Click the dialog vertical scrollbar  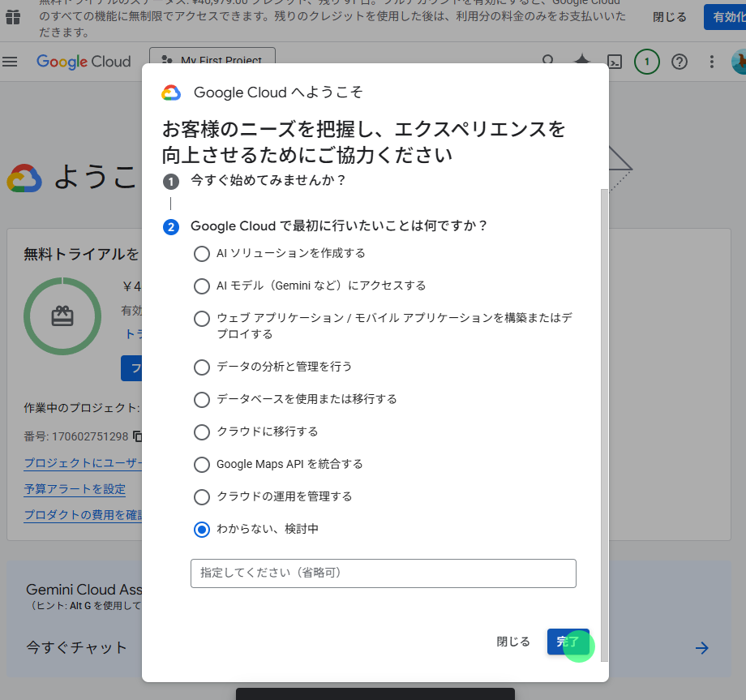(x=604, y=424)
